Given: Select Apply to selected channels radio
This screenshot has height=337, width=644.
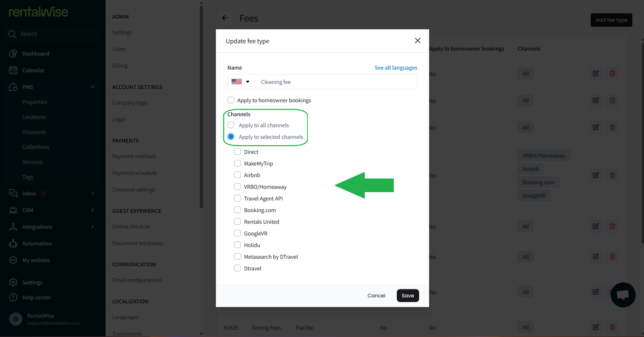Looking at the screenshot, I should [x=231, y=137].
